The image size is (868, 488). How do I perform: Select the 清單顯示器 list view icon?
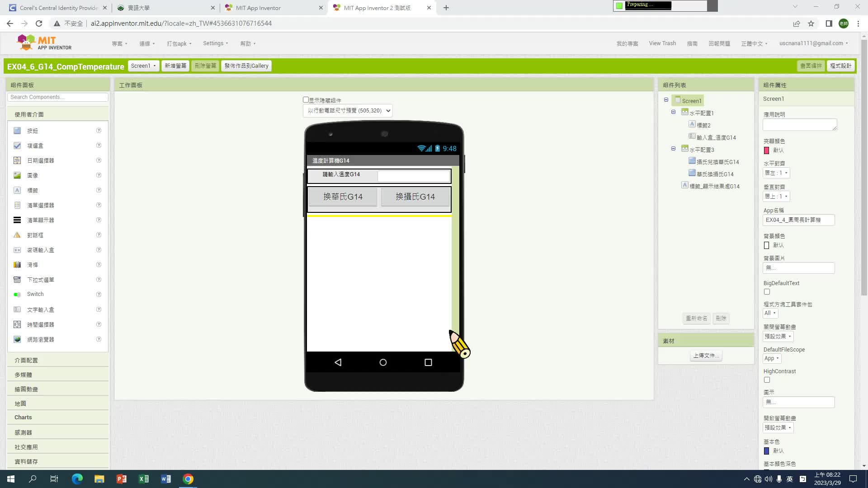(x=17, y=220)
